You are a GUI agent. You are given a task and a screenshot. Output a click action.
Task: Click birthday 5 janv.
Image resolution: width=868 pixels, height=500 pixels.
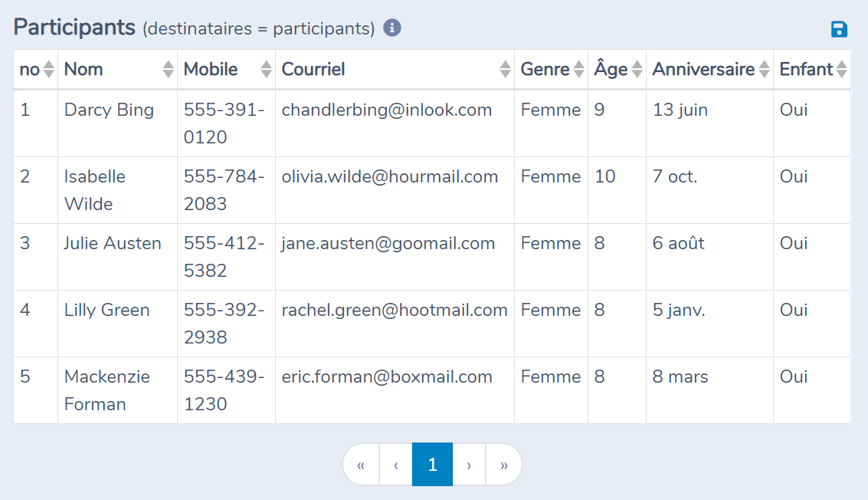680,310
